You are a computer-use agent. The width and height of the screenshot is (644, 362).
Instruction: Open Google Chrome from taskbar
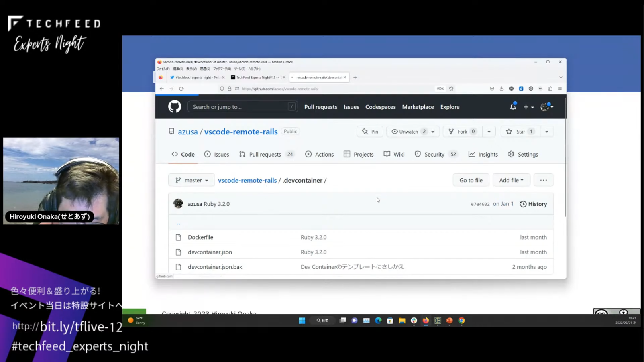(x=462, y=321)
